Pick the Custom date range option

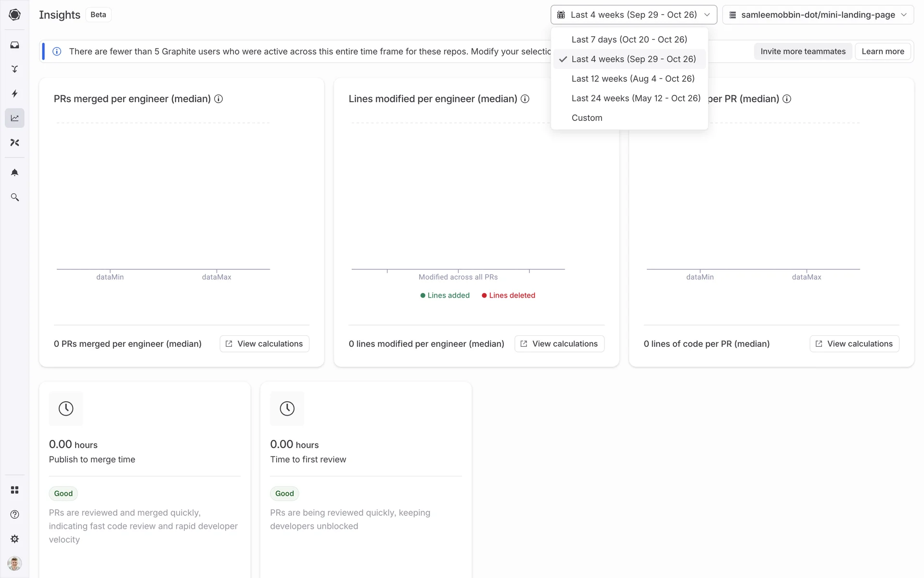pyautogui.click(x=587, y=118)
